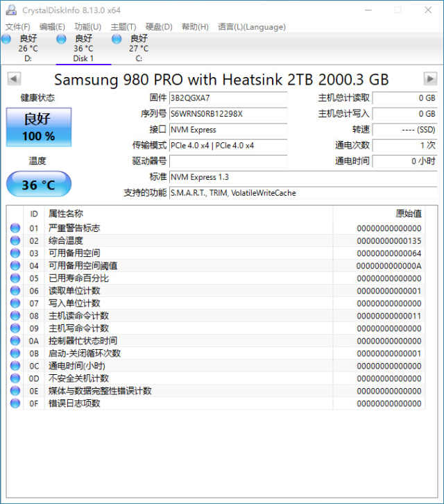The height and width of the screenshot is (504, 444).
Task: Select the 控制器忙状态时间 attribute name
Action: click(83, 341)
